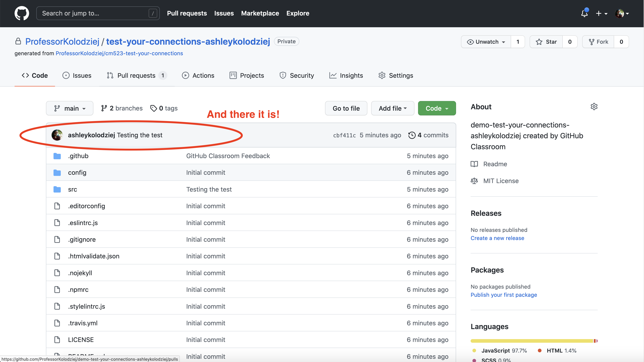Open the Actions tab
This screenshot has width=644, height=362.
[x=198, y=75]
